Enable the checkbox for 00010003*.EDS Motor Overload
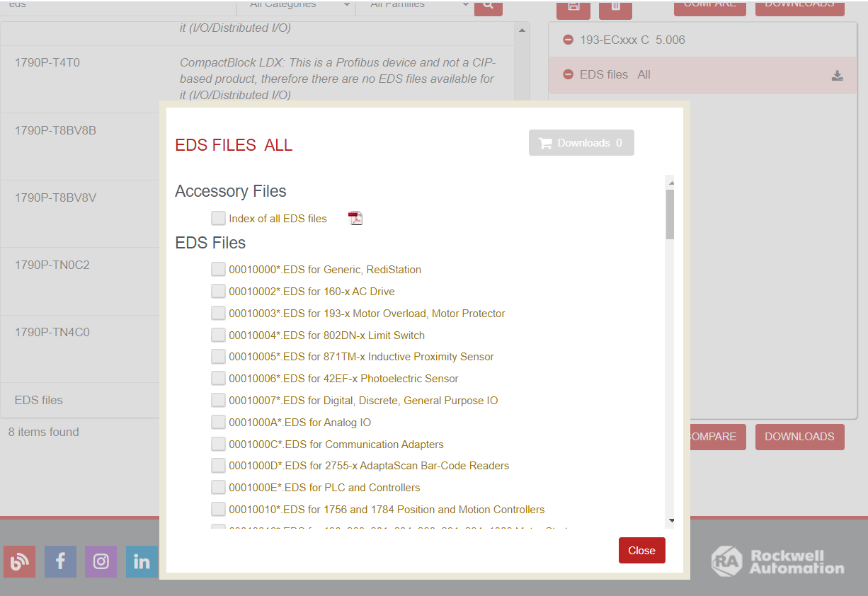Screen dimensions: 868x596 pyautogui.click(x=218, y=313)
